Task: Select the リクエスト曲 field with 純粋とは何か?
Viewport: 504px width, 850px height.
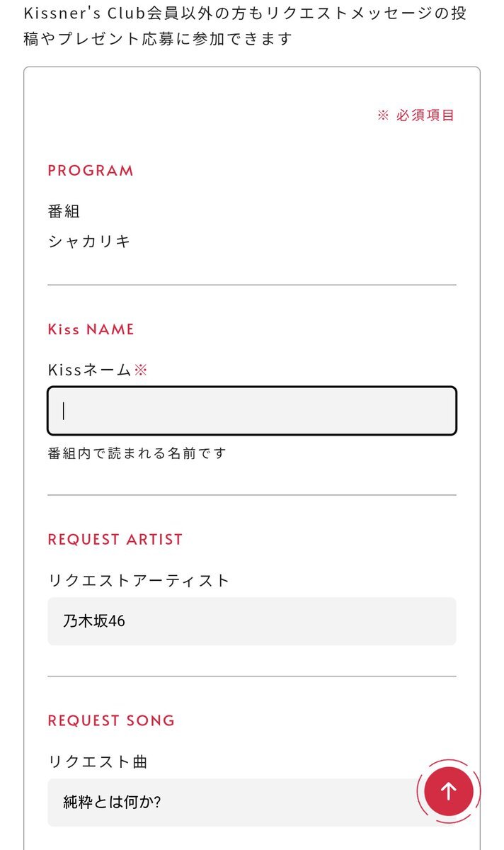Action: click(x=234, y=803)
